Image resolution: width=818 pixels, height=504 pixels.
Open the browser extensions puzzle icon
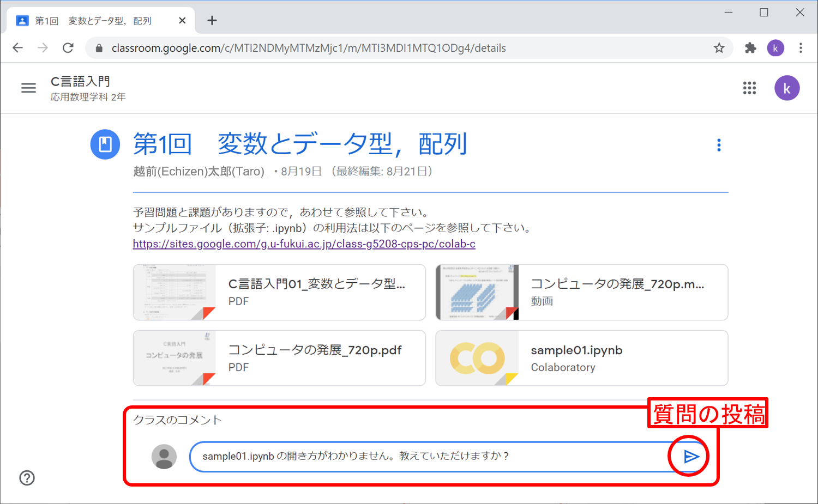pyautogui.click(x=750, y=48)
